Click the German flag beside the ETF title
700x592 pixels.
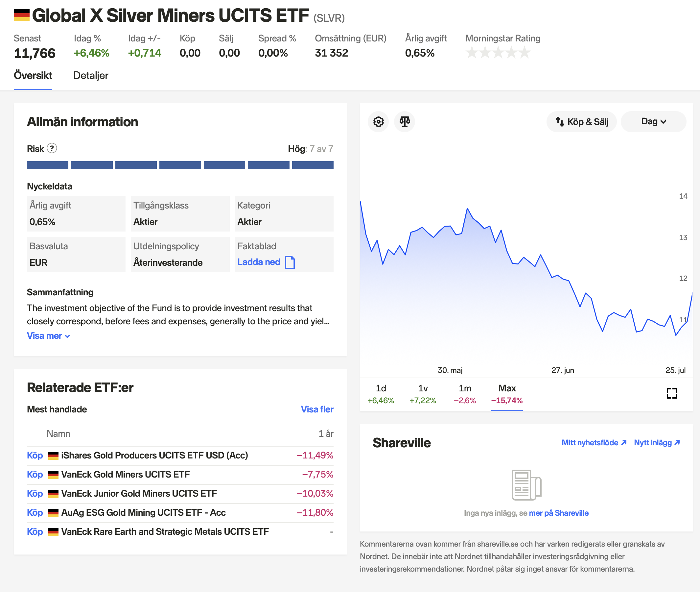tap(21, 15)
